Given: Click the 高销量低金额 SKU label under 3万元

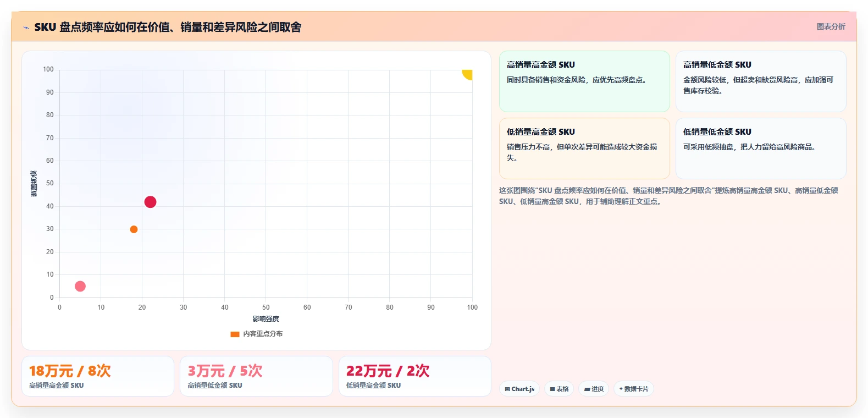Looking at the screenshot, I should pyautogui.click(x=215, y=386).
